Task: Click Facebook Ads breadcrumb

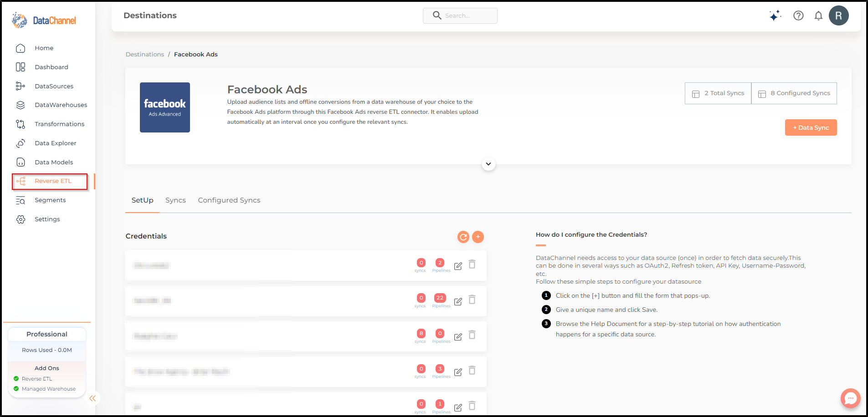Action: [196, 54]
